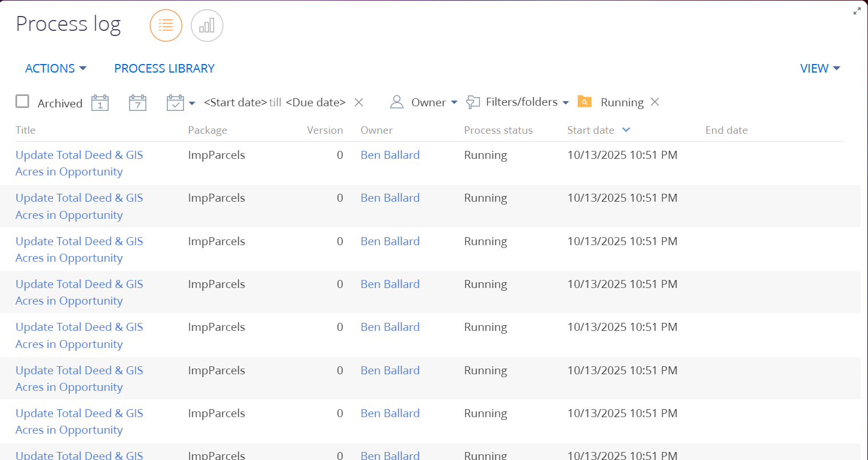Expand the Filters/folders dropdown
Viewport: 868px width, 460px height.
(x=518, y=102)
